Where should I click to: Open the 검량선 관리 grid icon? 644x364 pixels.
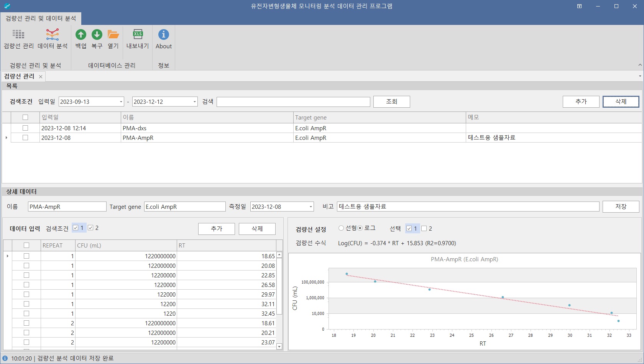tap(18, 35)
